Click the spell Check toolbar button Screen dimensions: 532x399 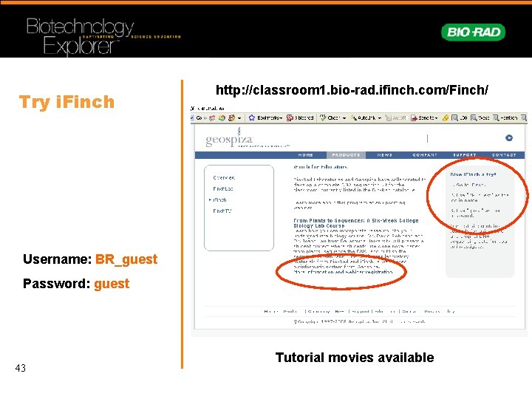point(330,117)
